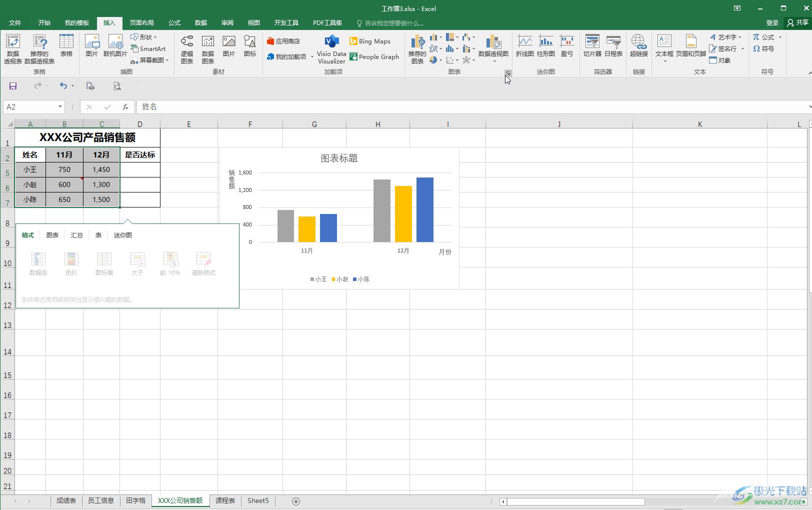Insert a PivotTable (数据透视表)

click(x=12, y=49)
